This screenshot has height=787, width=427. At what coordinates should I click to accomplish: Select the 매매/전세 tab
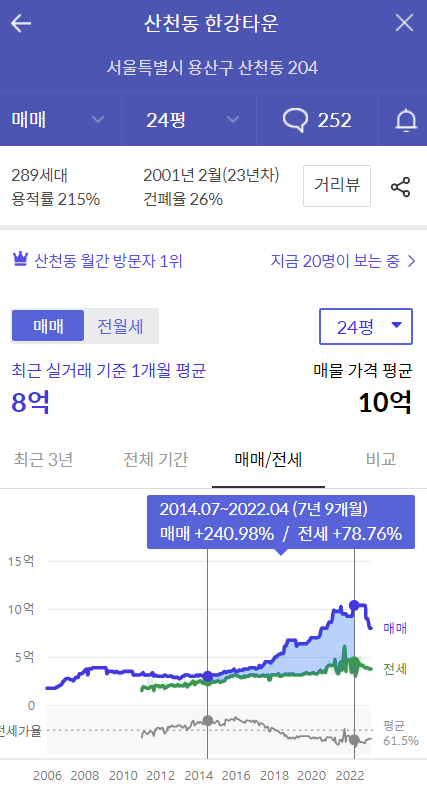(268, 459)
